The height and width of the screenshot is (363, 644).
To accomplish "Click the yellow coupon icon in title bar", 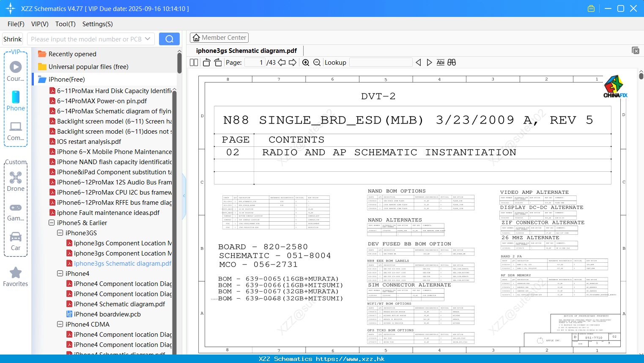I will (591, 8).
